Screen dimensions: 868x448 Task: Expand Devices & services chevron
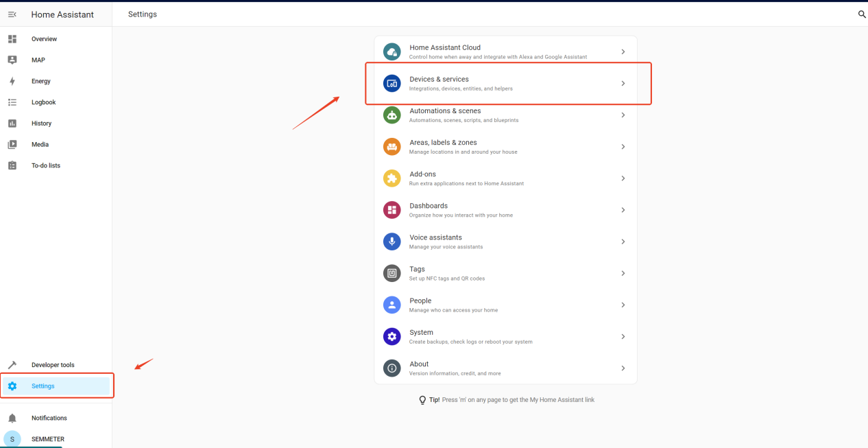(623, 84)
